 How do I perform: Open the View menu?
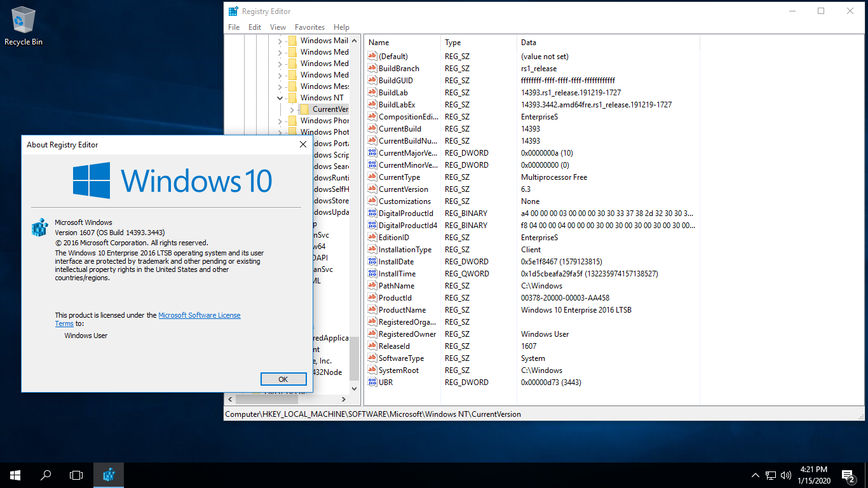[278, 27]
